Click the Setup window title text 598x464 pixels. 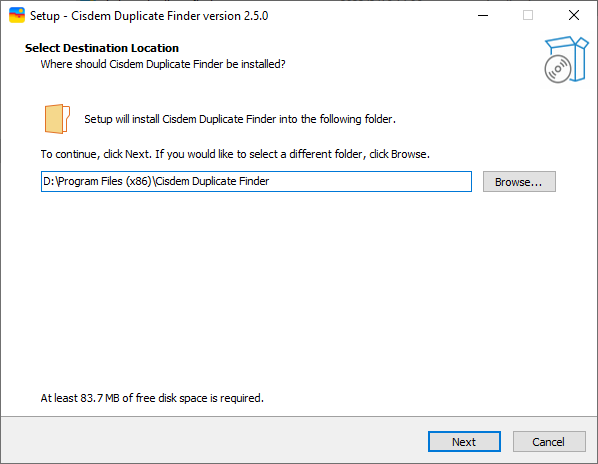[x=149, y=16]
